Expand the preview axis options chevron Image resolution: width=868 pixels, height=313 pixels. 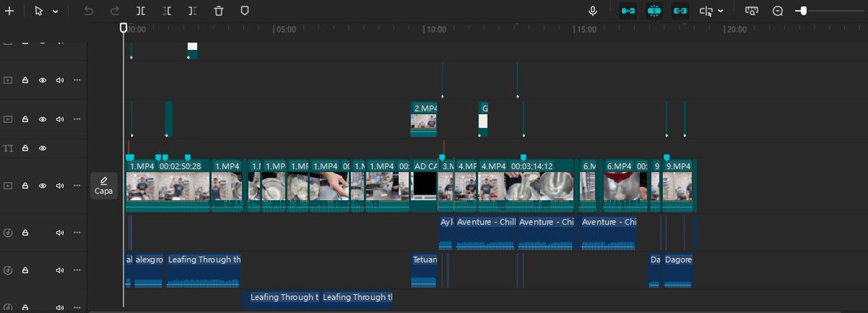[x=721, y=11]
